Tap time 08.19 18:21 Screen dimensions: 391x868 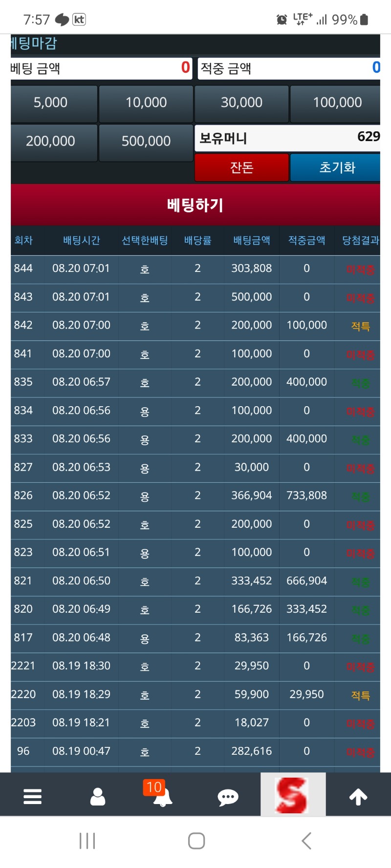pos(81,723)
